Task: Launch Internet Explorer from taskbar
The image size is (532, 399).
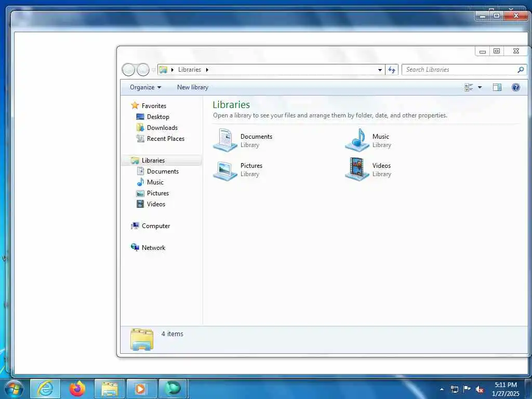Action: 45,389
